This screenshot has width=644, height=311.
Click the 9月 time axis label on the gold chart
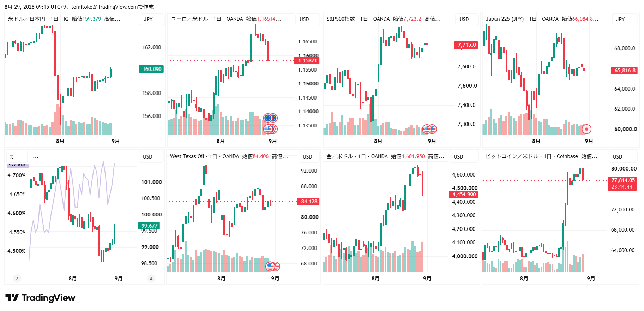tap(427, 279)
